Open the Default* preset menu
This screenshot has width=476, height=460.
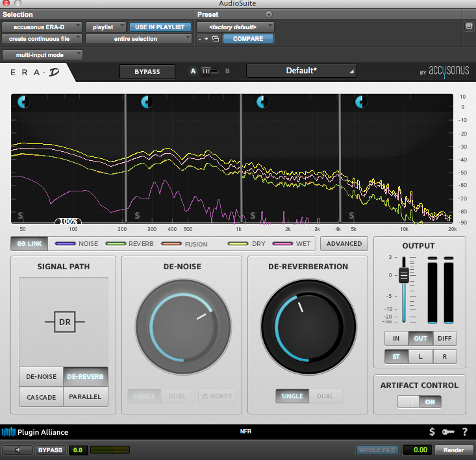tap(301, 71)
